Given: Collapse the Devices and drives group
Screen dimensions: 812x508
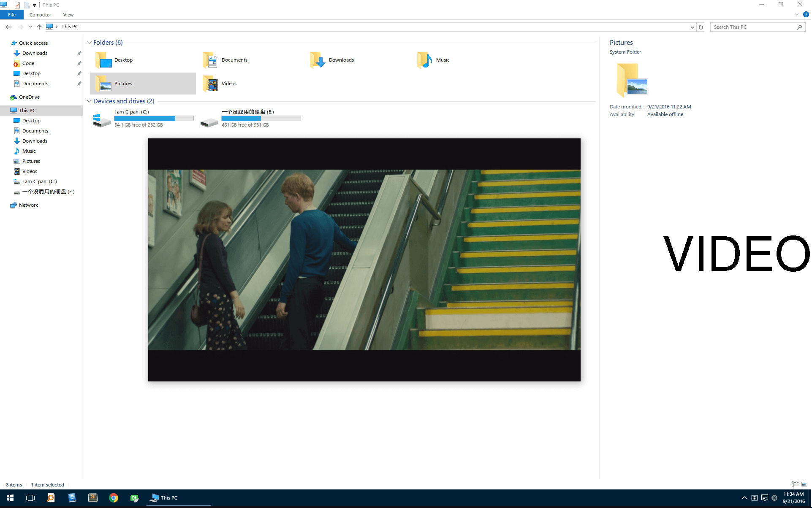Looking at the screenshot, I should [x=89, y=101].
